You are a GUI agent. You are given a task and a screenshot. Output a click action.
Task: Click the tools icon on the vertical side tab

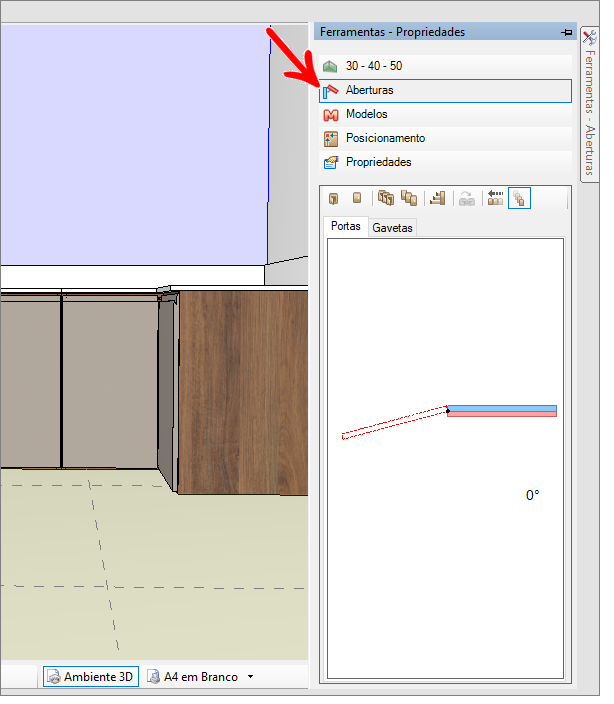589,38
